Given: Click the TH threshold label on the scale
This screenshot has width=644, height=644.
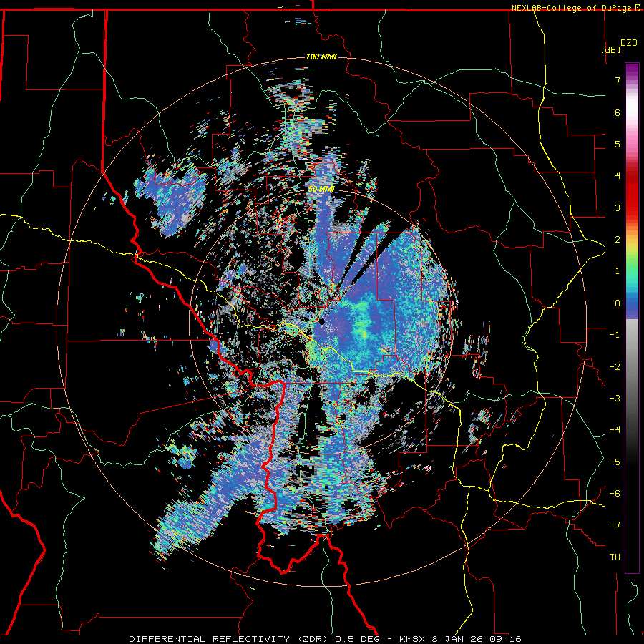Looking at the screenshot, I should [615, 557].
